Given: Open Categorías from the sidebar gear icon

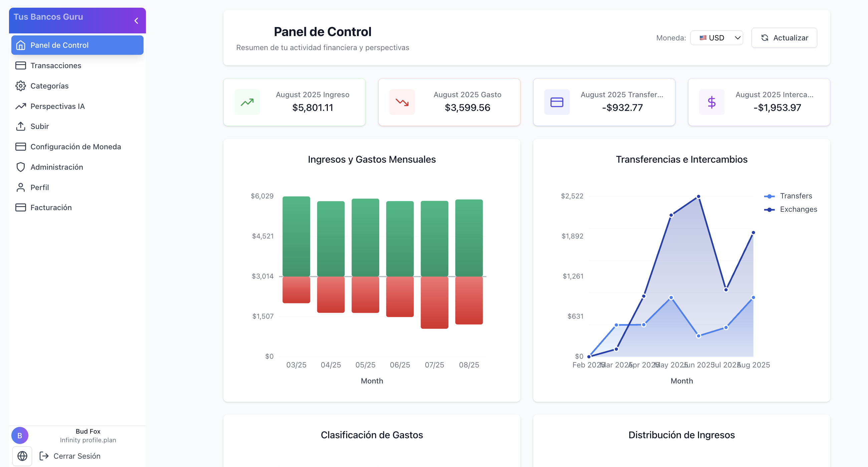Looking at the screenshot, I should pyautogui.click(x=21, y=86).
